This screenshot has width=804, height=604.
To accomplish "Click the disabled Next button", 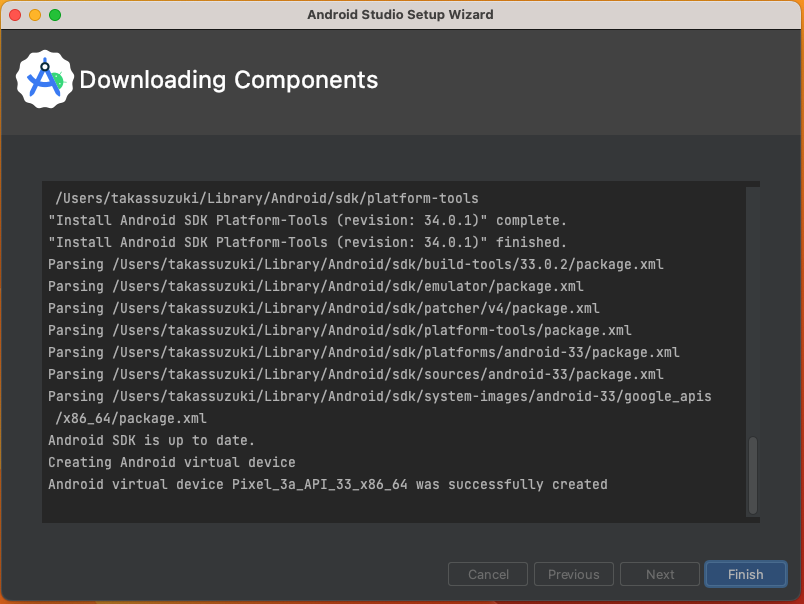I will coord(660,574).
